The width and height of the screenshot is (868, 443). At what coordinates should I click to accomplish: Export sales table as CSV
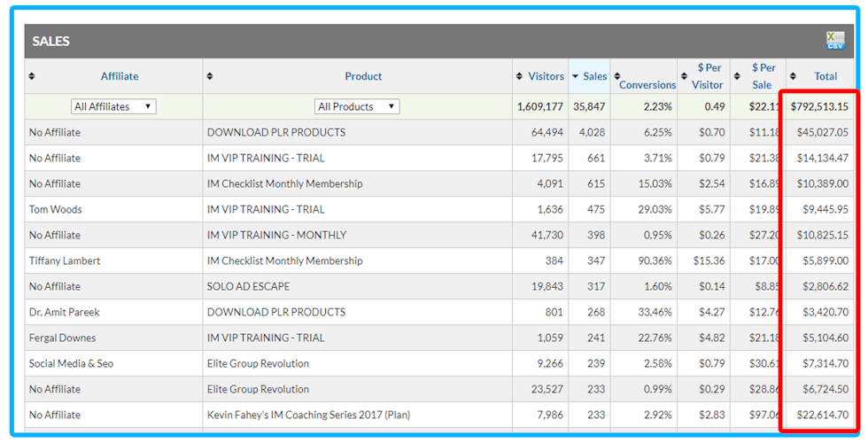[834, 41]
